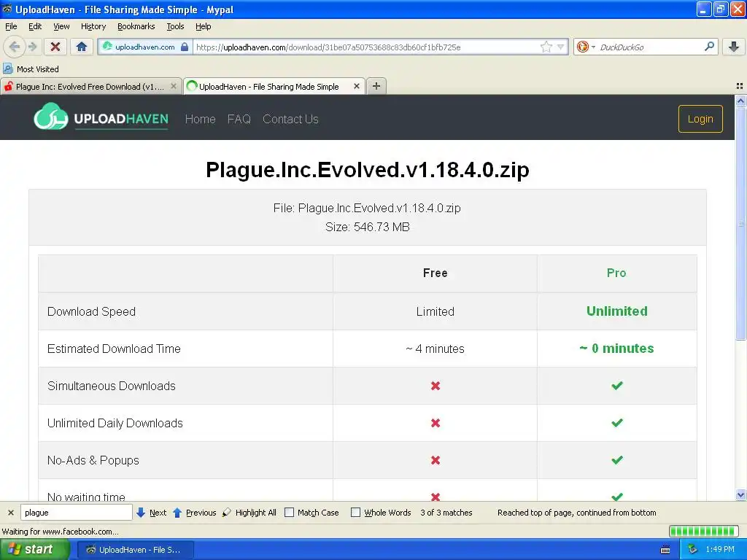Click the green check for No-Ads & Popups

click(x=616, y=459)
